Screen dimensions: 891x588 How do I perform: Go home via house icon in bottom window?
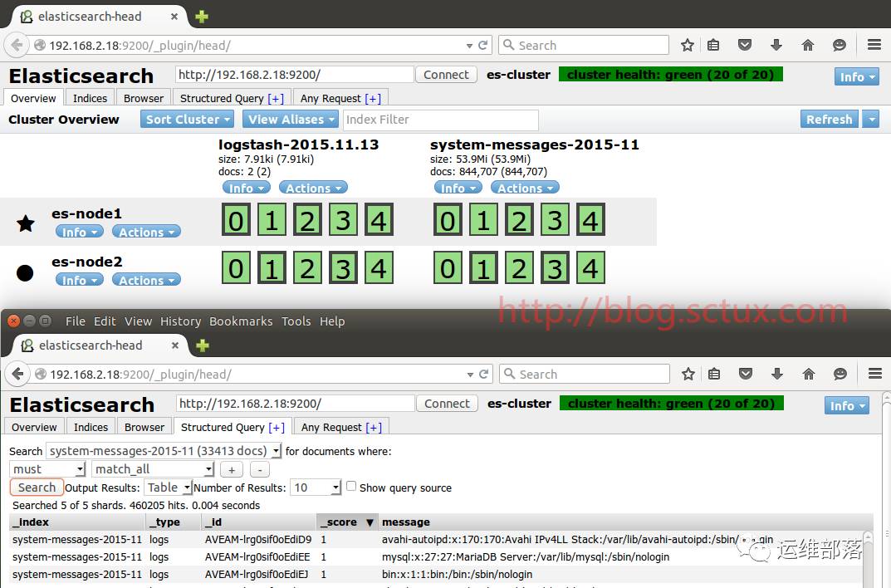[809, 374]
